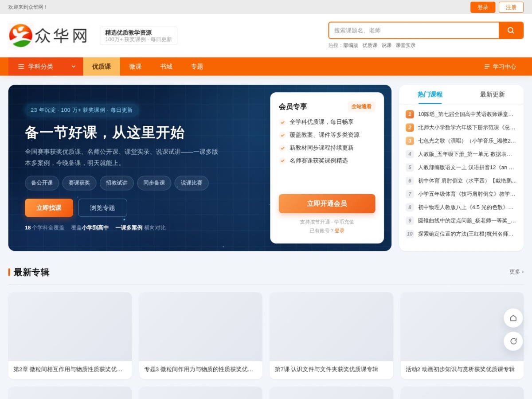Select the 说课比赛 tag chip
Screen dimensions: 532x399
point(192,183)
